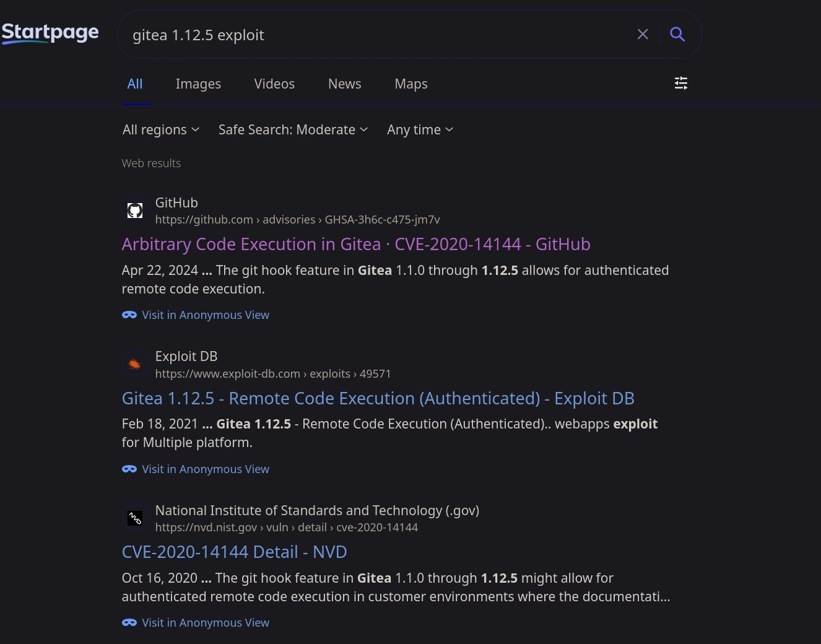Open Safe Search: Moderate dropdown

[x=293, y=129]
